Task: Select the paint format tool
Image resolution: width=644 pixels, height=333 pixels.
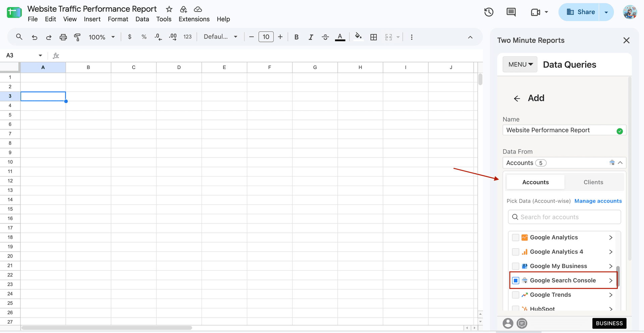Action: click(x=77, y=37)
